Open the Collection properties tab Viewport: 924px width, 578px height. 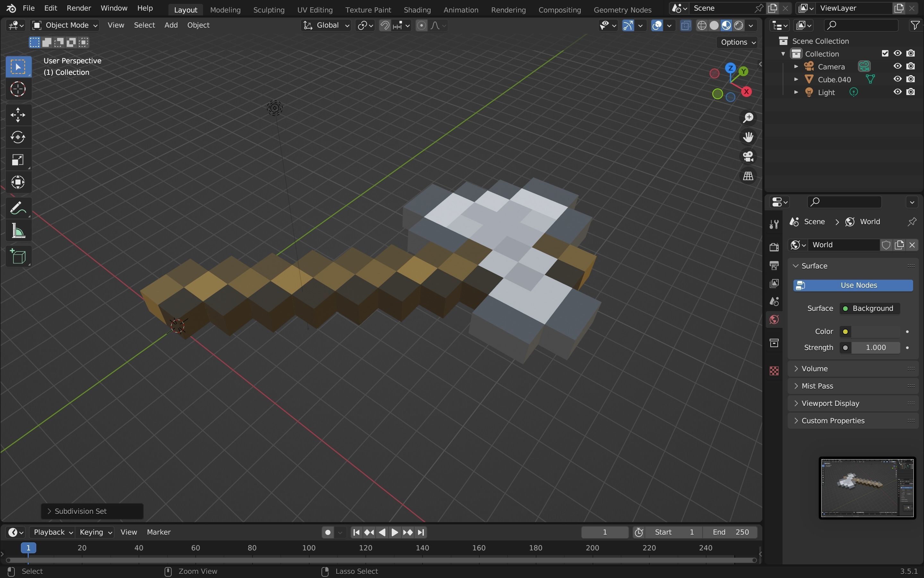click(x=774, y=343)
